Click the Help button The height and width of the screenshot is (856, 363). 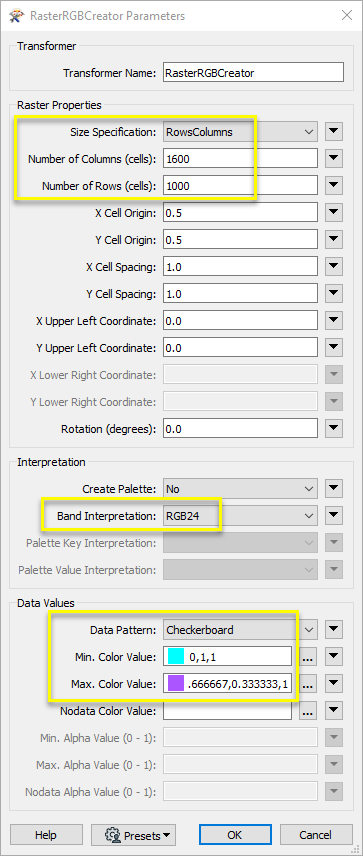pos(46,835)
